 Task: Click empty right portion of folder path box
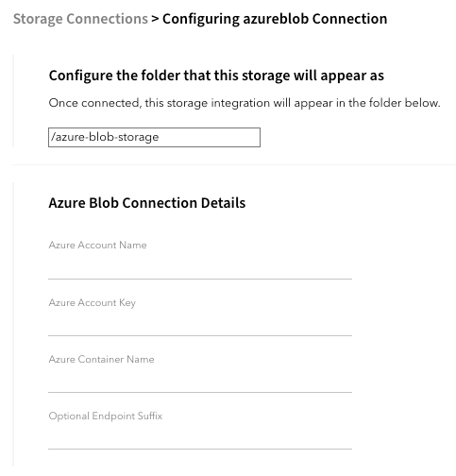point(210,137)
